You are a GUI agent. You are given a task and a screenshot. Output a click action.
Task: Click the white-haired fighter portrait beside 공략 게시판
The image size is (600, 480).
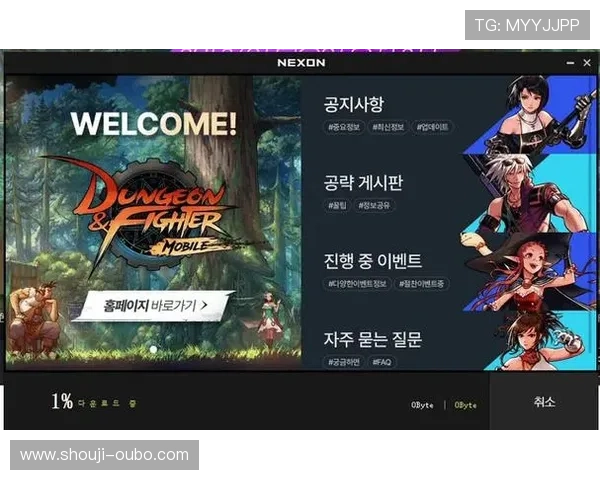point(530,190)
